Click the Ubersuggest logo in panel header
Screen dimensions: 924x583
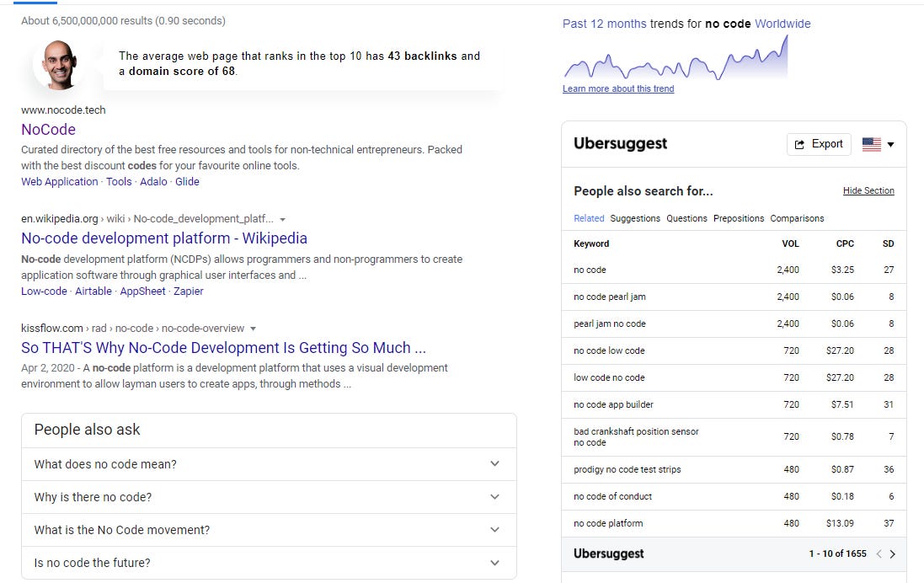click(x=620, y=144)
